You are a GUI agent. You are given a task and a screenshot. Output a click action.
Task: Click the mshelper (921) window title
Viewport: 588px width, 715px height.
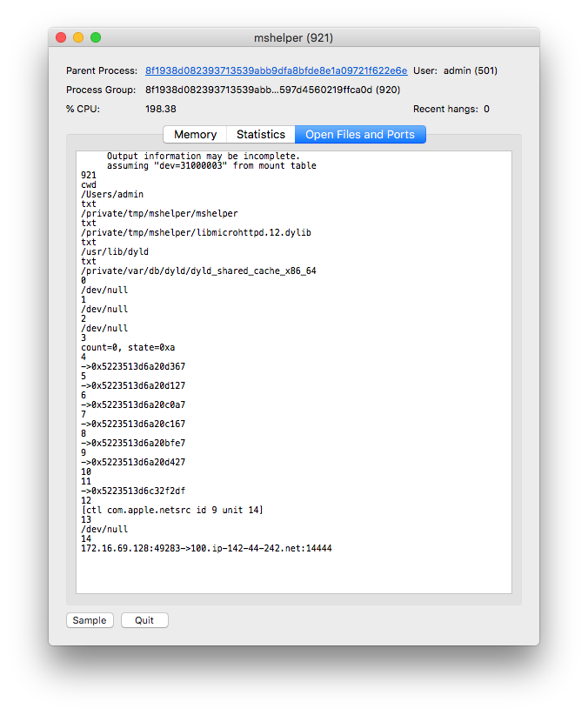tap(294, 38)
